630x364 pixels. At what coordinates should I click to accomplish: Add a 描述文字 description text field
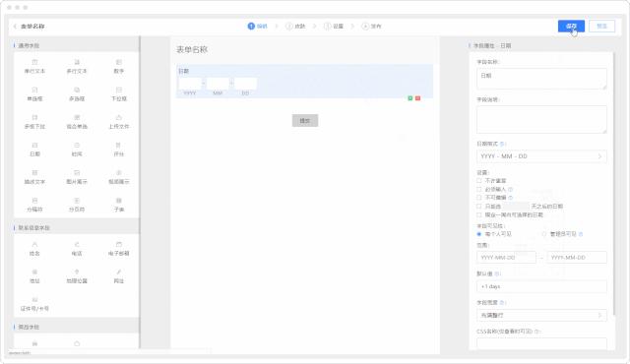35,177
